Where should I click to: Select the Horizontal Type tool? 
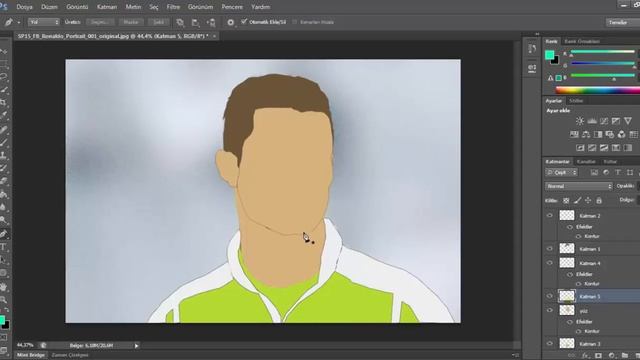(4, 247)
